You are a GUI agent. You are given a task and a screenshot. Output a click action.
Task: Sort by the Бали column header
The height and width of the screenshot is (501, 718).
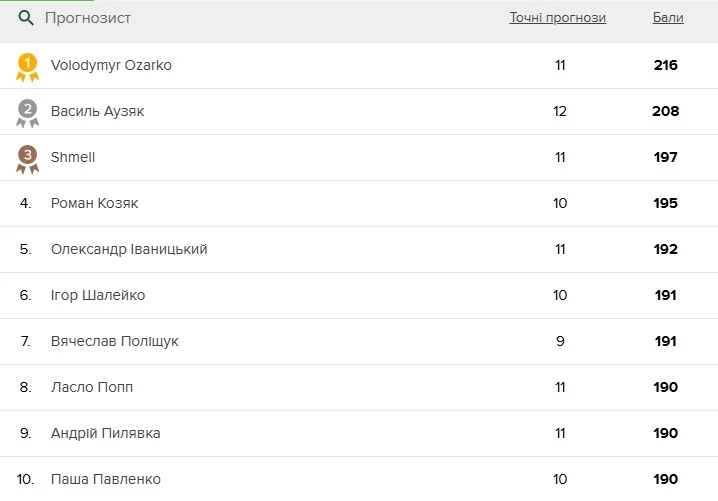(668, 18)
